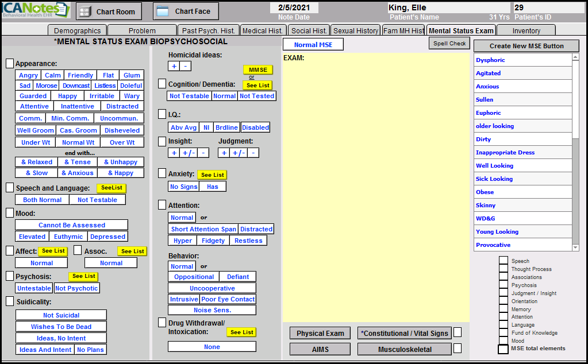Open the Chart Face folder icon

tap(163, 11)
